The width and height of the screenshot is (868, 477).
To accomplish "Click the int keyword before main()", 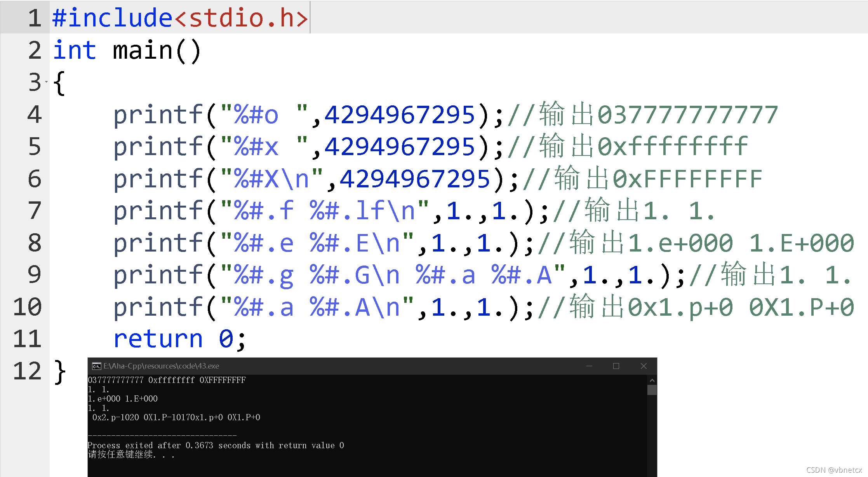I will (x=75, y=50).
